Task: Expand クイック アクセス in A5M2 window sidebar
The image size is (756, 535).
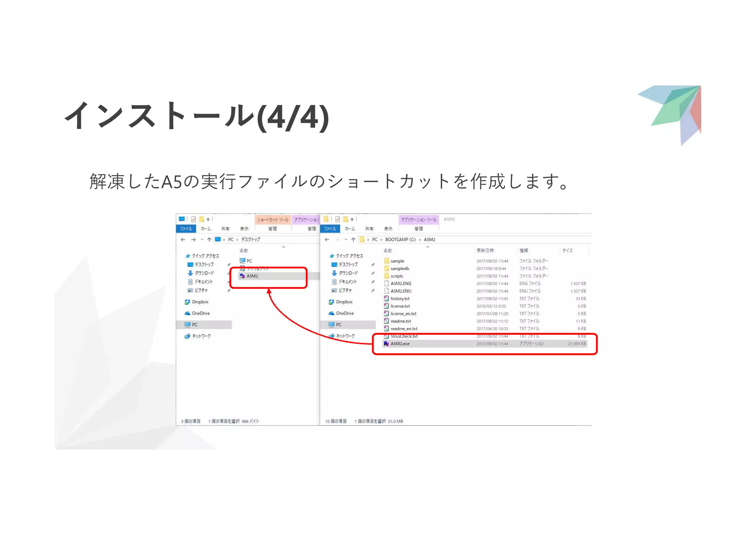Action: [346, 256]
